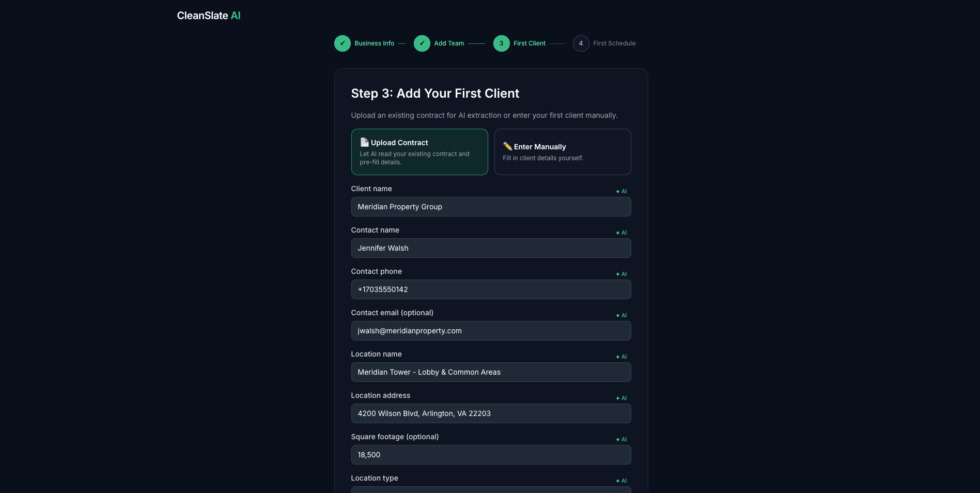The height and width of the screenshot is (493, 980).
Task: Click the First Client step label
Action: (529, 43)
